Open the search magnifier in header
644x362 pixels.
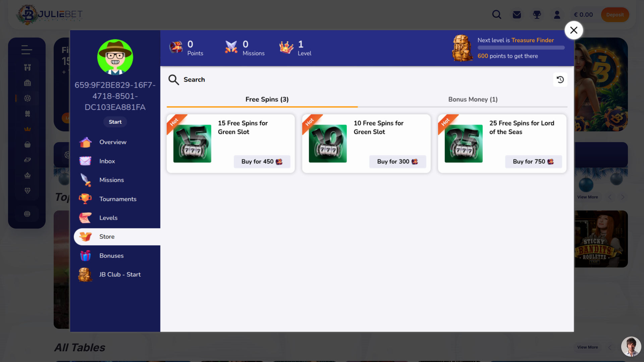tap(497, 15)
